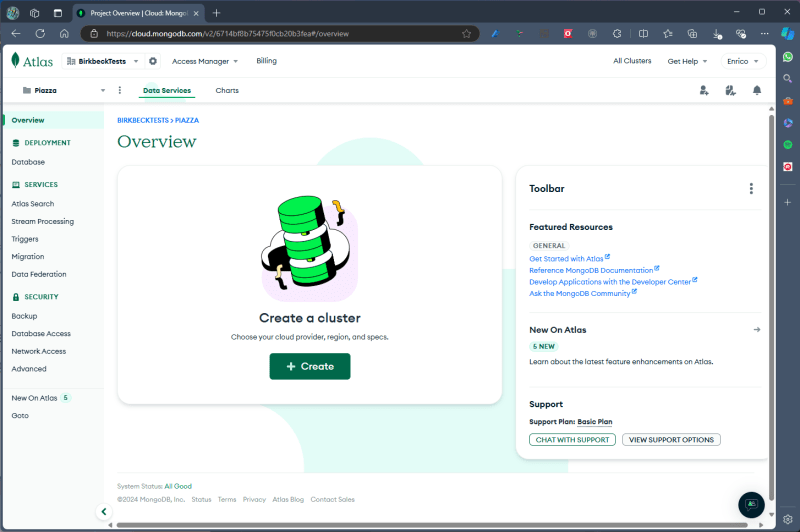Viewport: 800px width, 532px height.
Task: Bookmark this page with star icon
Action: click(x=466, y=34)
